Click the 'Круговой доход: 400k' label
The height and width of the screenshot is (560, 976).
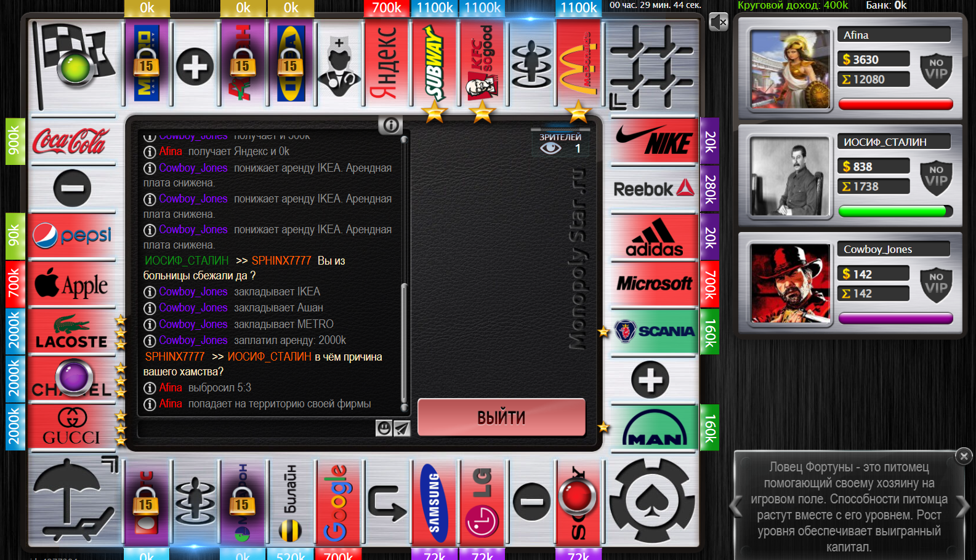pos(792,6)
